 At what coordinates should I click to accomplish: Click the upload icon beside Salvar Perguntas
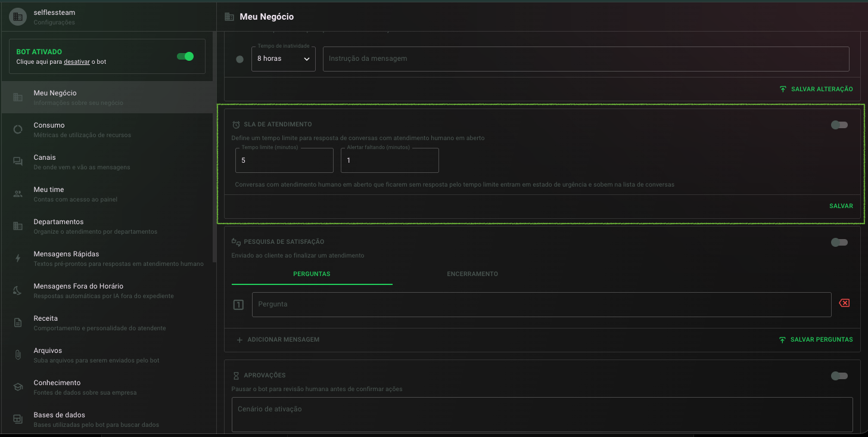[x=782, y=340]
